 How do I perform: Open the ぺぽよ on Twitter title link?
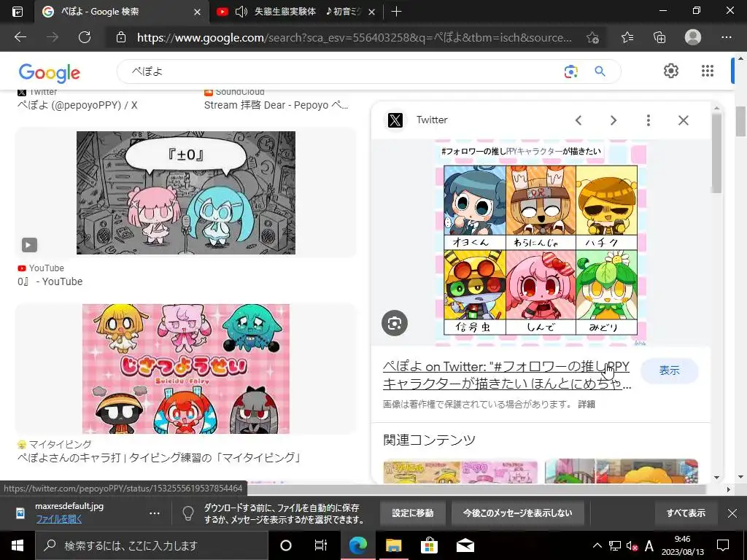tap(507, 375)
